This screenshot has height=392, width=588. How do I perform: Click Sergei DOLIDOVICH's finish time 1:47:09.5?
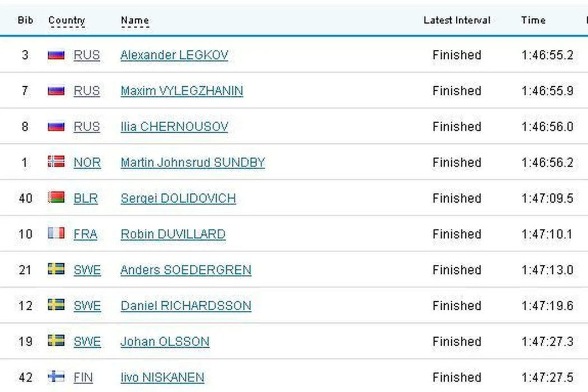pyautogui.click(x=547, y=198)
